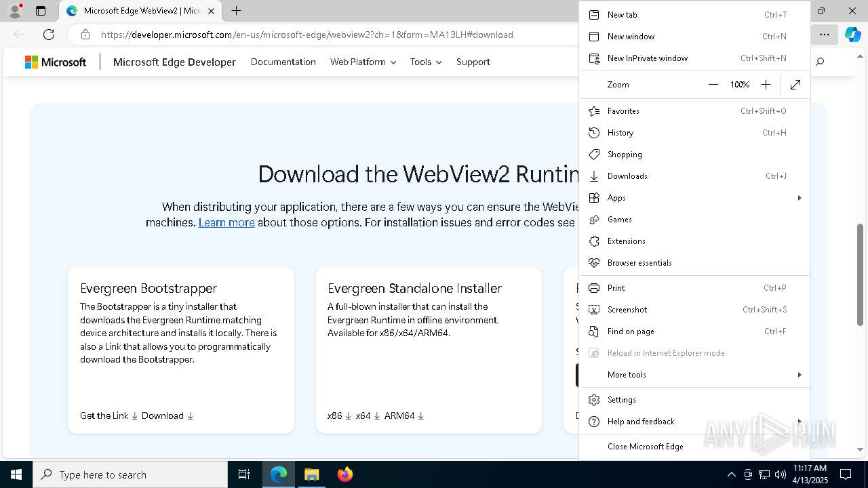
Task: Select Close Microsoft Edge menu item
Action: 694,447
